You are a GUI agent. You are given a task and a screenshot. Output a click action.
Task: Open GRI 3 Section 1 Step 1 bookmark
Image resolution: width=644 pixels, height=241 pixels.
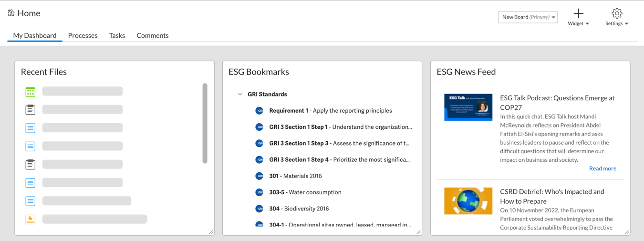click(341, 127)
